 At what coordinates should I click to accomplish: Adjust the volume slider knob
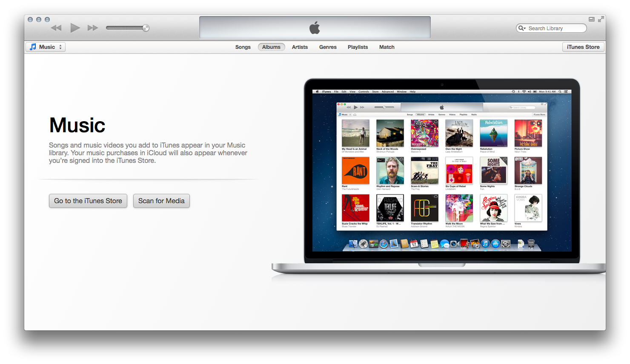coord(146,28)
